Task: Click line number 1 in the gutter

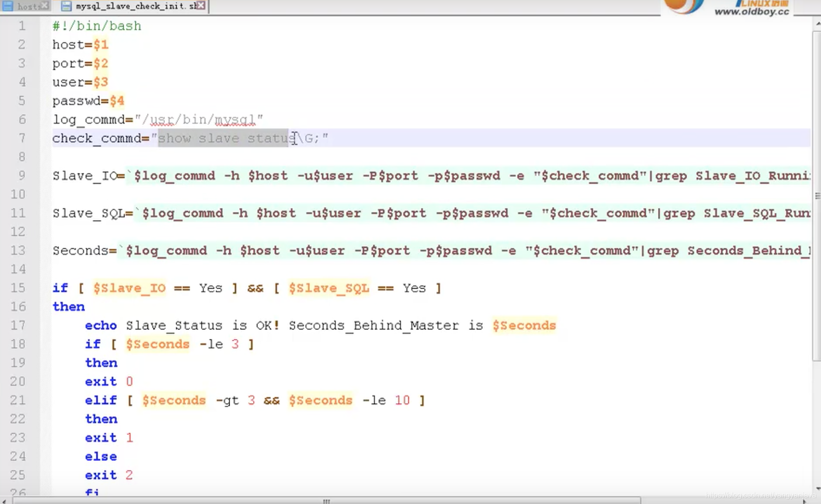Action: 22,26
